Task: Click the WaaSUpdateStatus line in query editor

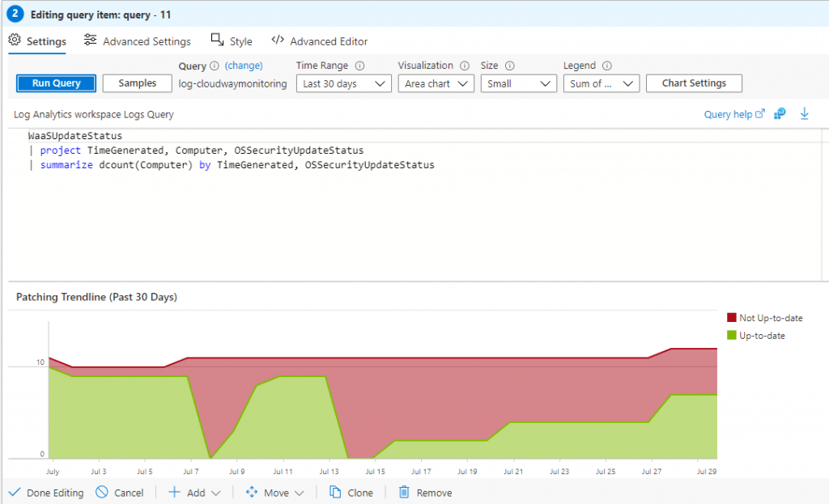Action: (75, 136)
